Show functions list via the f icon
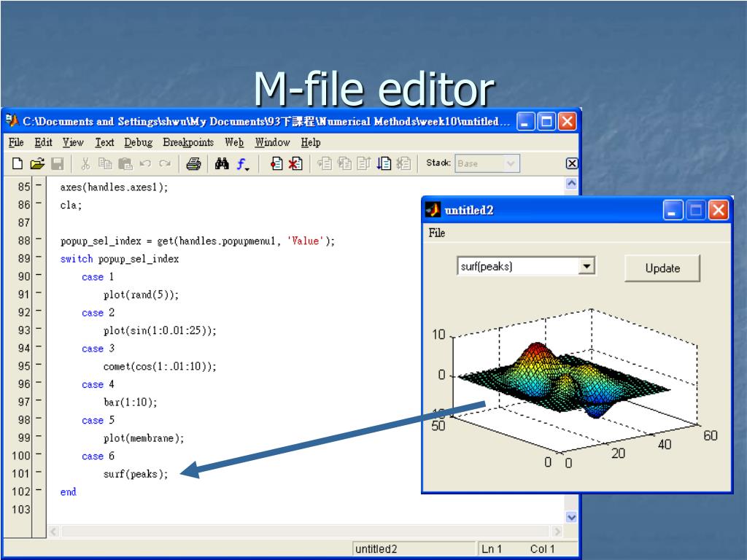 tap(242, 164)
